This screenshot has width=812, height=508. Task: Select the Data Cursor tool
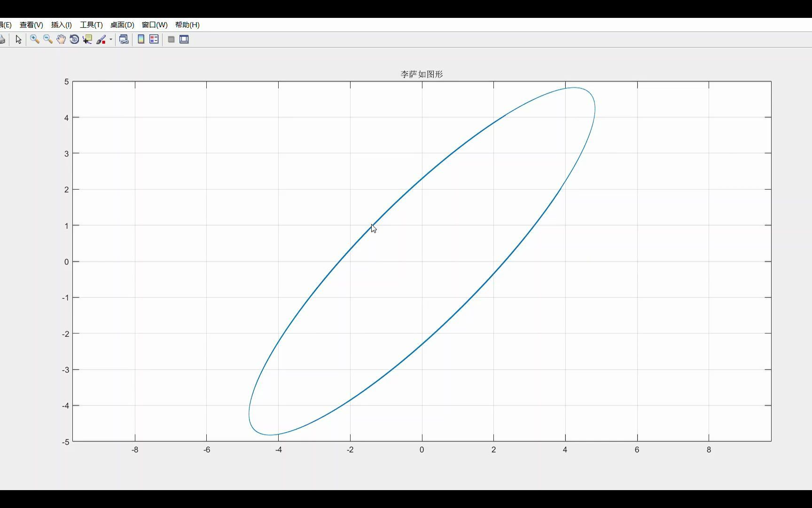pos(87,40)
